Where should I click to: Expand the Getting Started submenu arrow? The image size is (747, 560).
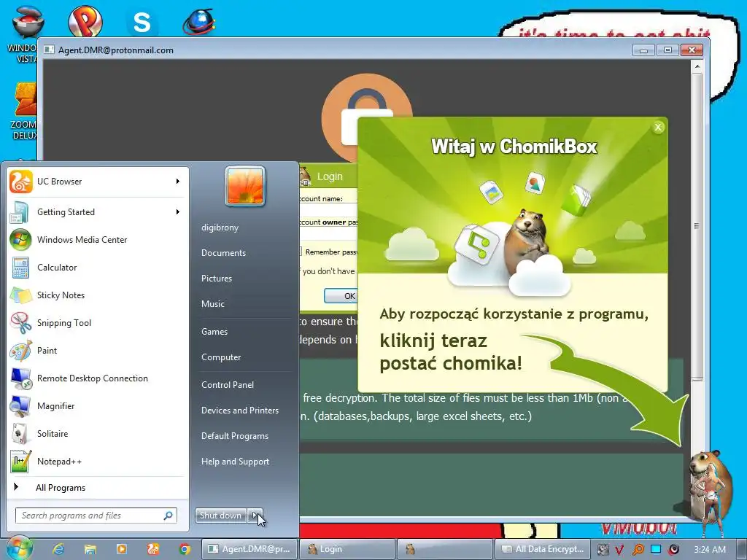pyautogui.click(x=178, y=212)
